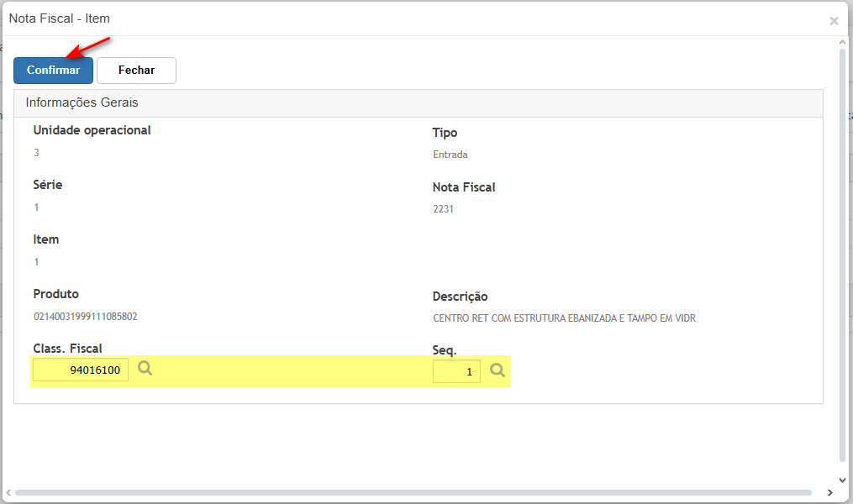This screenshot has height=504, width=853.
Task: Open the Class. Fiscal search magnifier
Action: coord(145,369)
